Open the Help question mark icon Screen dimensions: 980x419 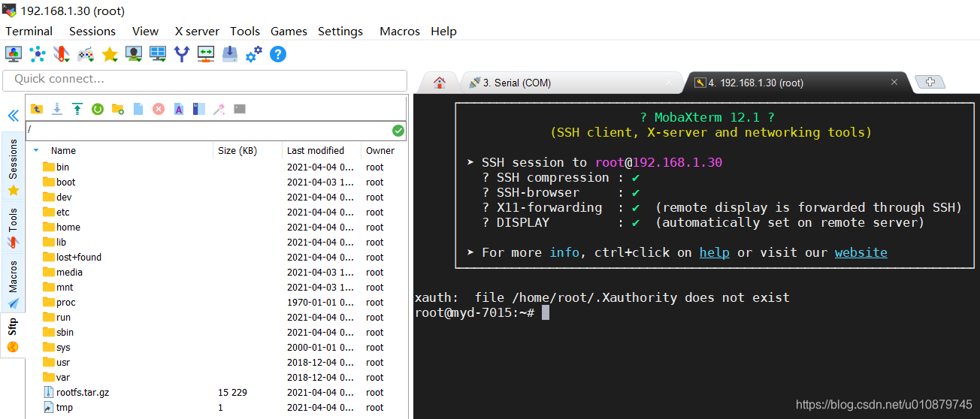(278, 54)
